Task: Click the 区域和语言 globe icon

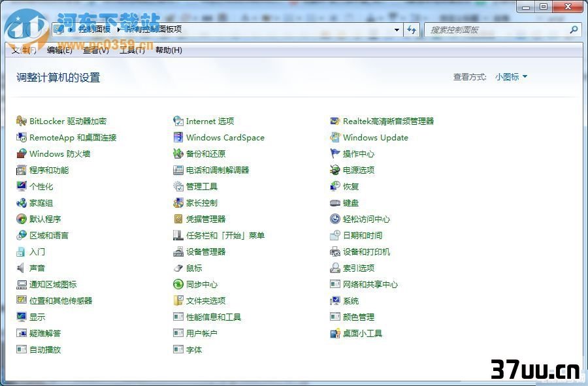Action: (x=22, y=235)
